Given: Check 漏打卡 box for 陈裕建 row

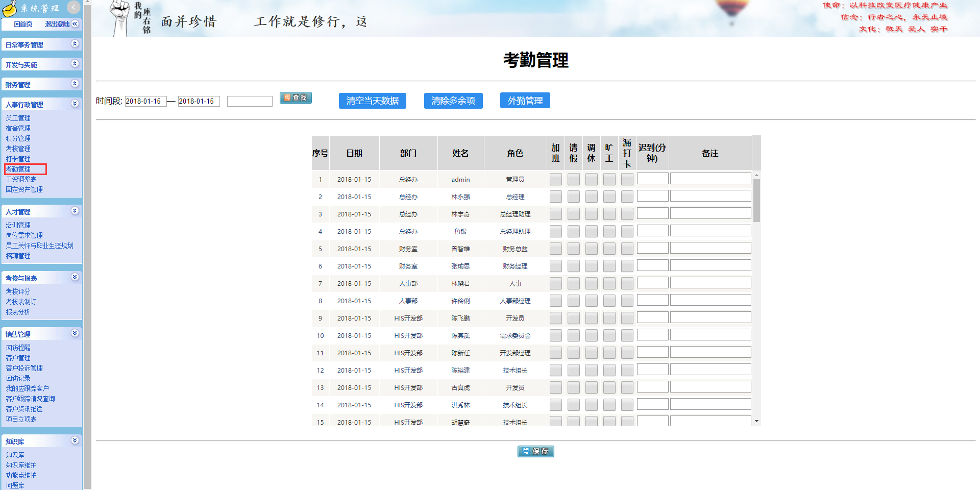Looking at the screenshot, I should pos(627,370).
